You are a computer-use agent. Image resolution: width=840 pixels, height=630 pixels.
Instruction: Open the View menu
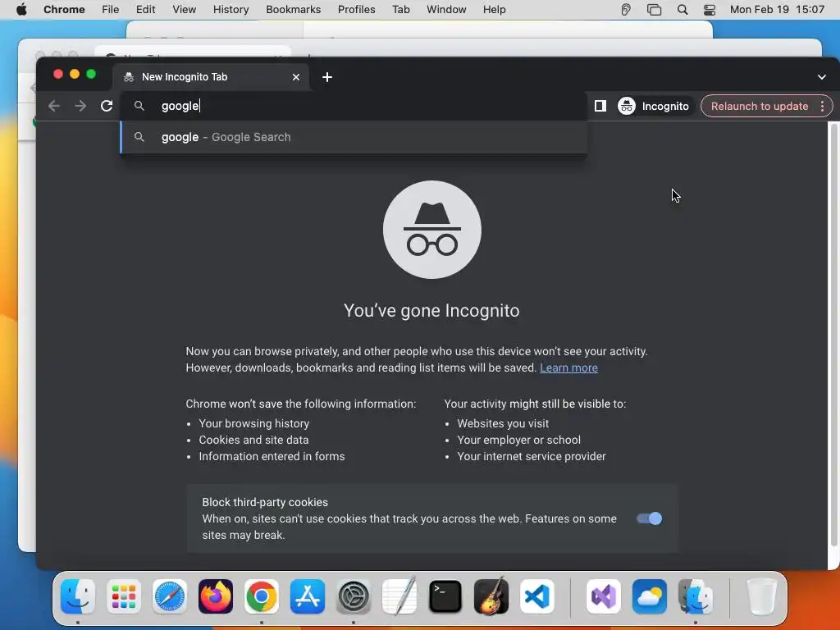[185, 10]
